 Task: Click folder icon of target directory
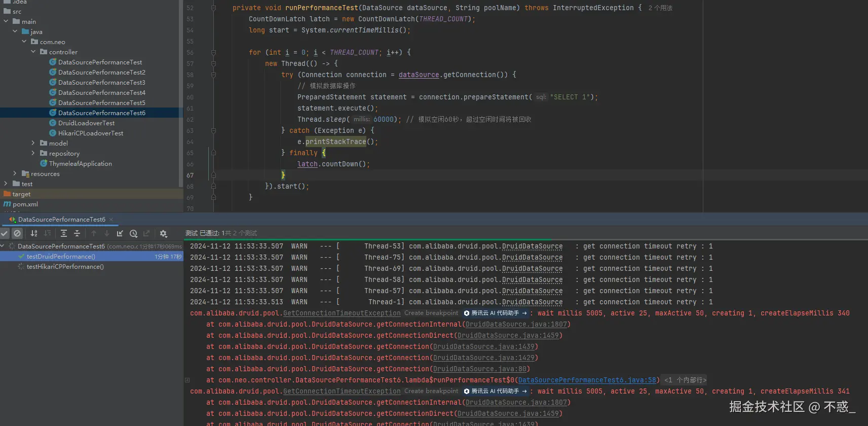point(7,194)
